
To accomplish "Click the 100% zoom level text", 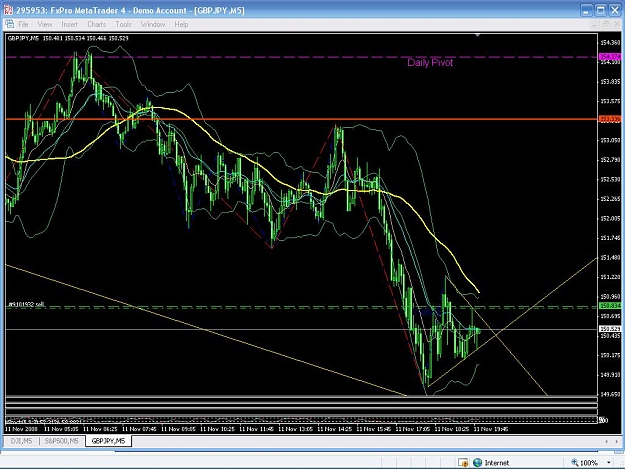I will tap(589, 463).
